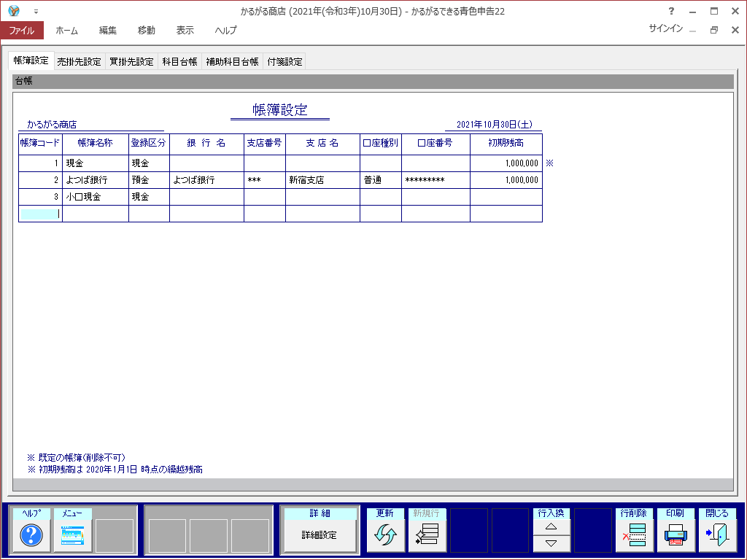
Task: Click the empty 帳簿コード input cell
Action: 41,214
